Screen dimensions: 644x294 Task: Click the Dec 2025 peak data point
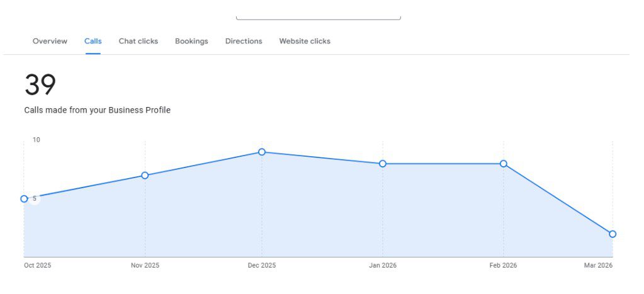(262, 152)
